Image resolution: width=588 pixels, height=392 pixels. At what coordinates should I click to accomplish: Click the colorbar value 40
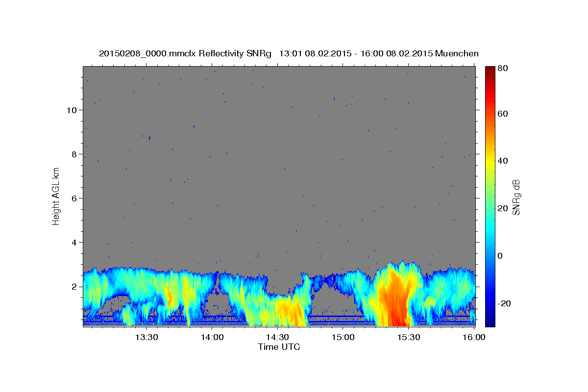coord(502,161)
